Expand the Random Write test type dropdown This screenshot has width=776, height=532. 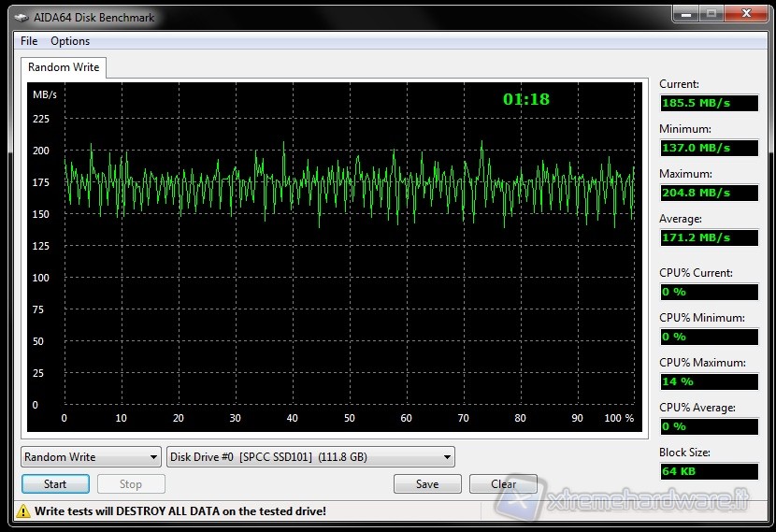(x=91, y=457)
